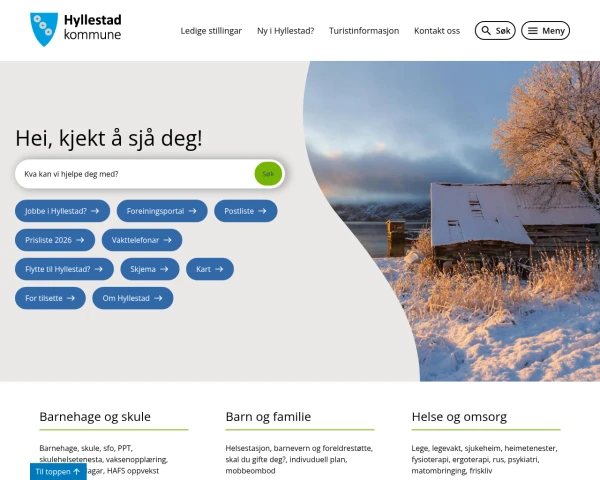Open Vakttelefonar shortcut
The height and width of the screenshot is (480, 600).
(142, 240)
